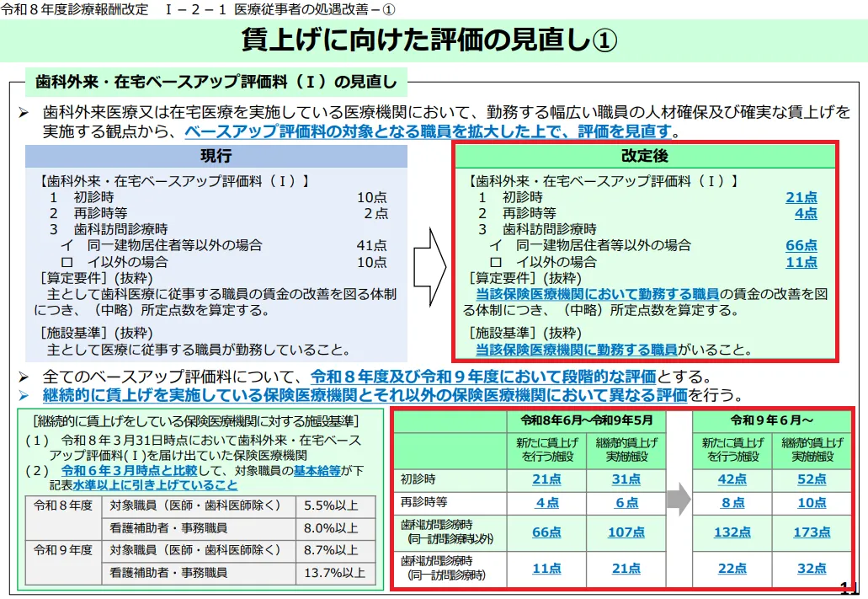Click the slide title 賃上げに向けた評価の見直し①
This screenshot has height=599, width=868.
point(429,40)
